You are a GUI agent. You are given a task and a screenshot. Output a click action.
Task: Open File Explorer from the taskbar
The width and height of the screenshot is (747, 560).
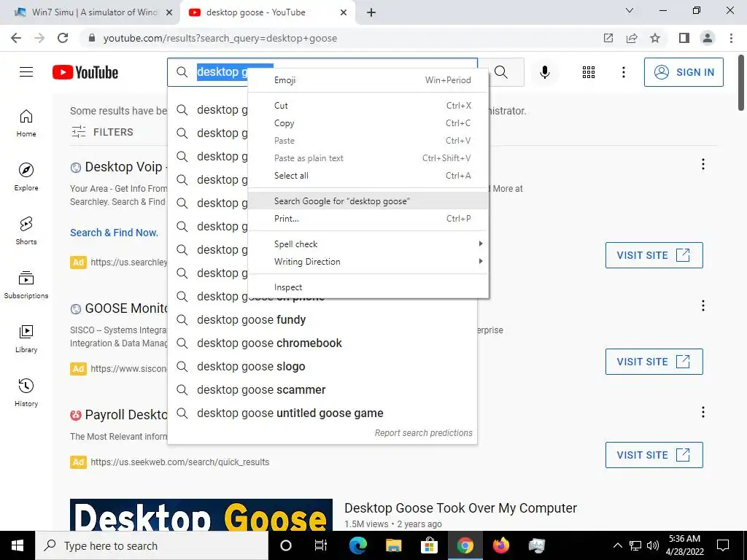click(x=393, y=545)
